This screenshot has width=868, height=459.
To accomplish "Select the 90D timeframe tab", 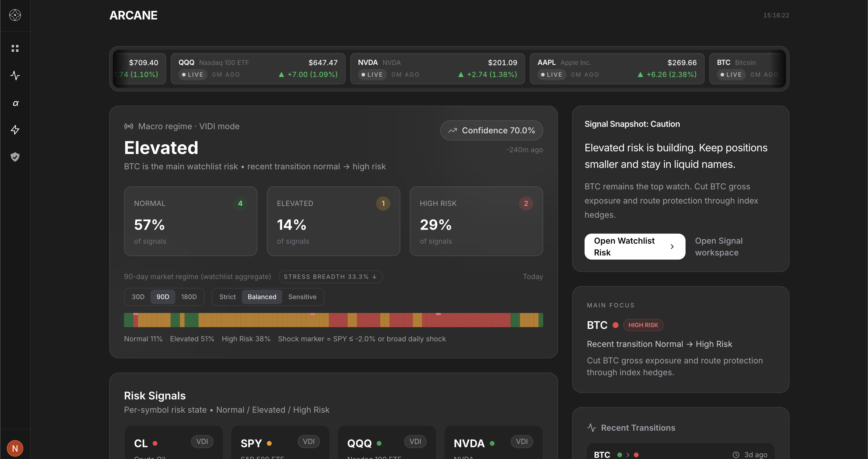I will [x=163, y=297].
